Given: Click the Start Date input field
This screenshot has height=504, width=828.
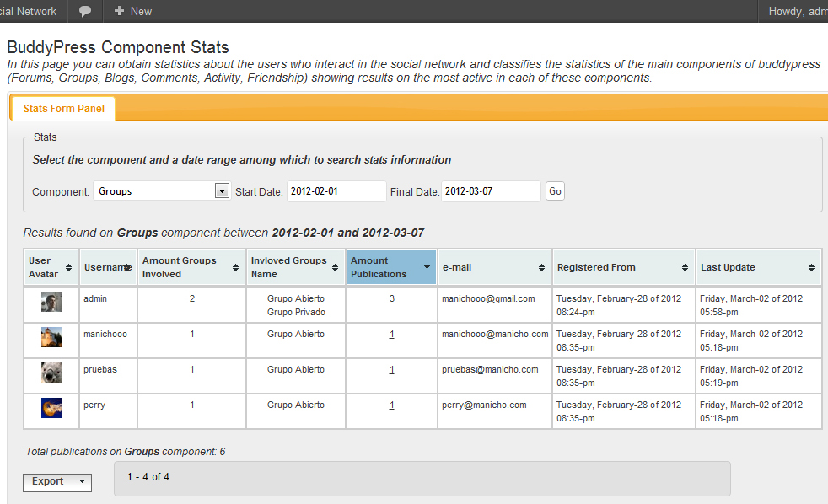Looking at the screenshot, I should 336,191.
